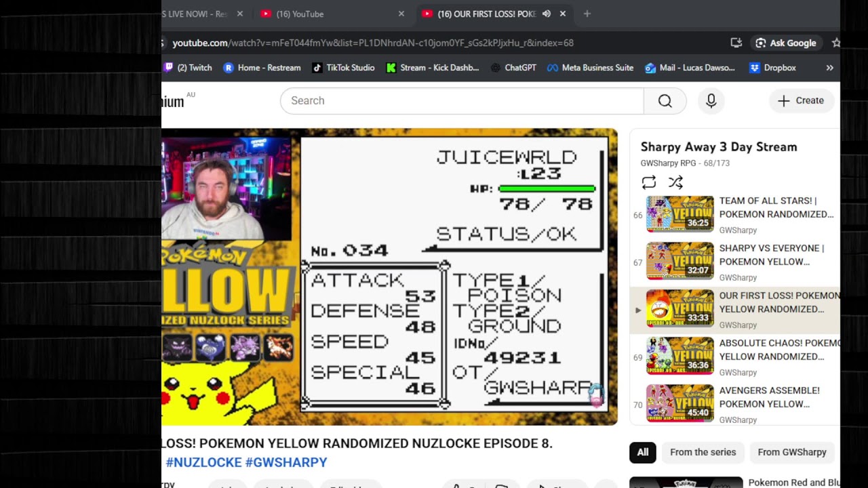Image resolution: width=868 pixels, height=488 pixels.
Task: Play TEAM OF ALL STARS video thumbnail
Action: (x=680, y=214)
